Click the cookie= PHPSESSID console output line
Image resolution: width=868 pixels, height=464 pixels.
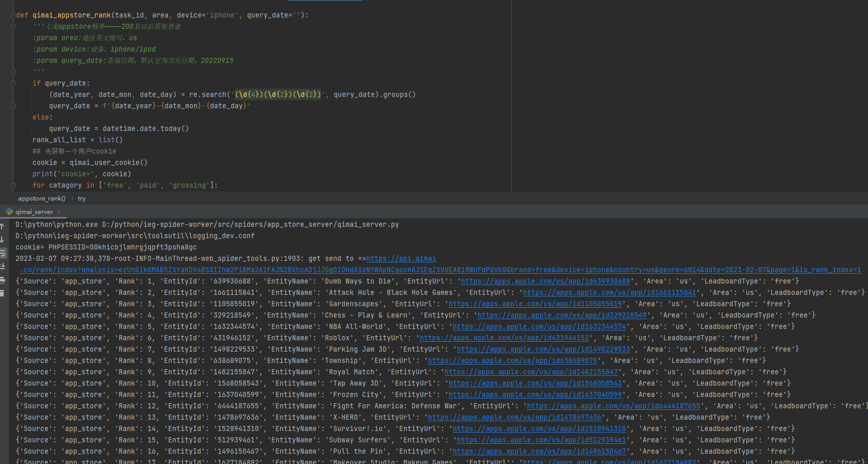[x=106, y=247]
